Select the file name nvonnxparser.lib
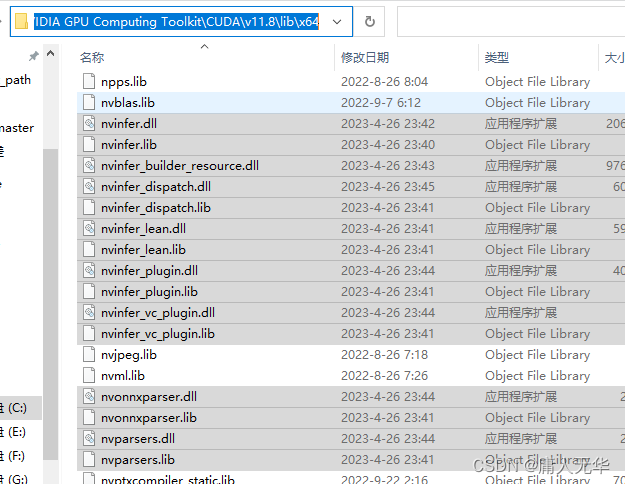 coord(149,418)
